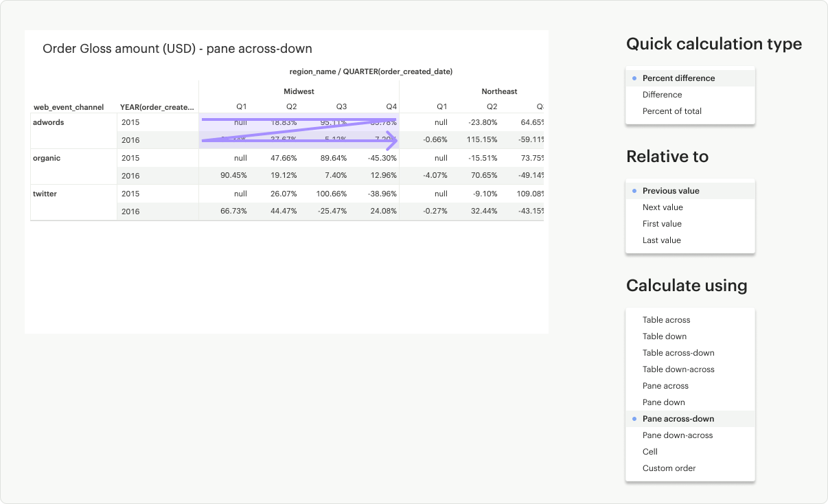Select the active Pane across-down option
828x504 pixels.
click(678, 419)
